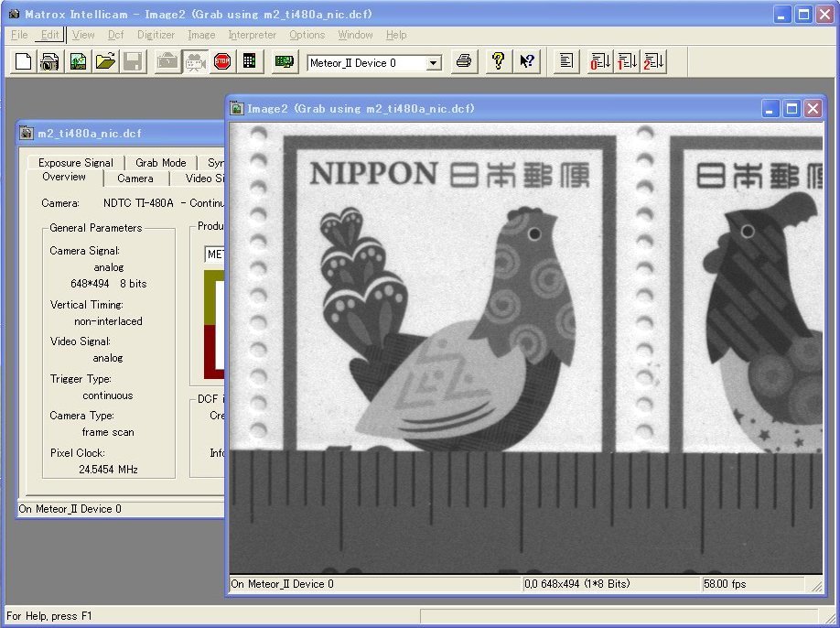
Task: Click the 'continuous' trigger type value
Action: (108, 395)
